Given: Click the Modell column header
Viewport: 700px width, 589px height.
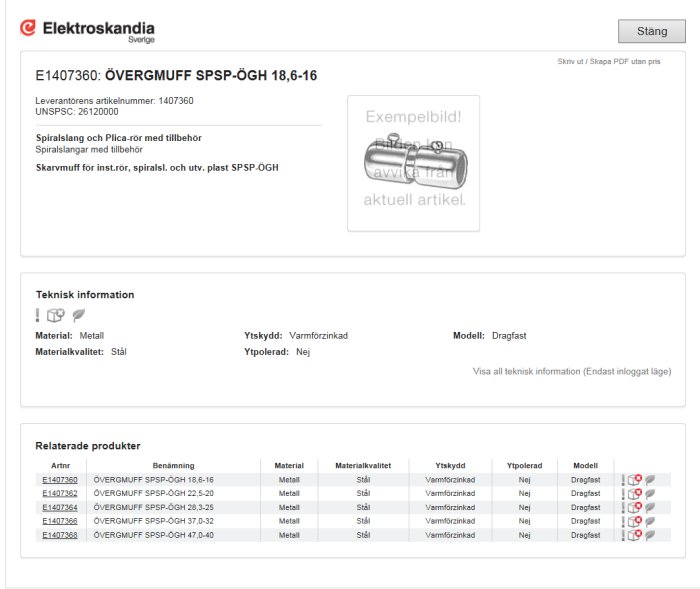Looking at the screenshot, I should point(585,466).
